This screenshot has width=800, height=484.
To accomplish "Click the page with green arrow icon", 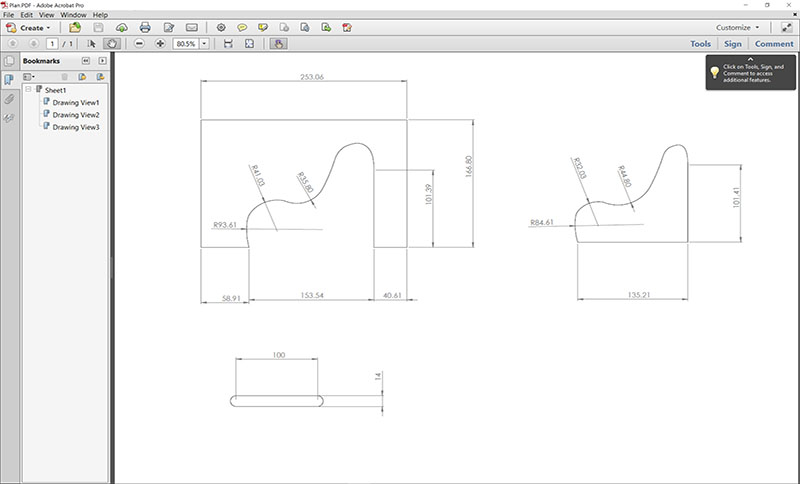I will coord(326,28).
